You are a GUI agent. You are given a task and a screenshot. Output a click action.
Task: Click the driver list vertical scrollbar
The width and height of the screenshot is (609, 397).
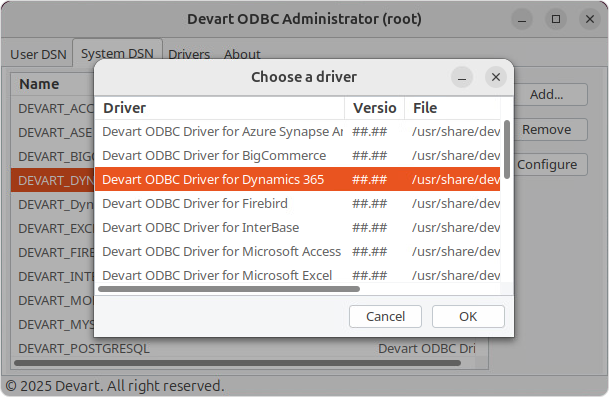click(x=506, y=150)
